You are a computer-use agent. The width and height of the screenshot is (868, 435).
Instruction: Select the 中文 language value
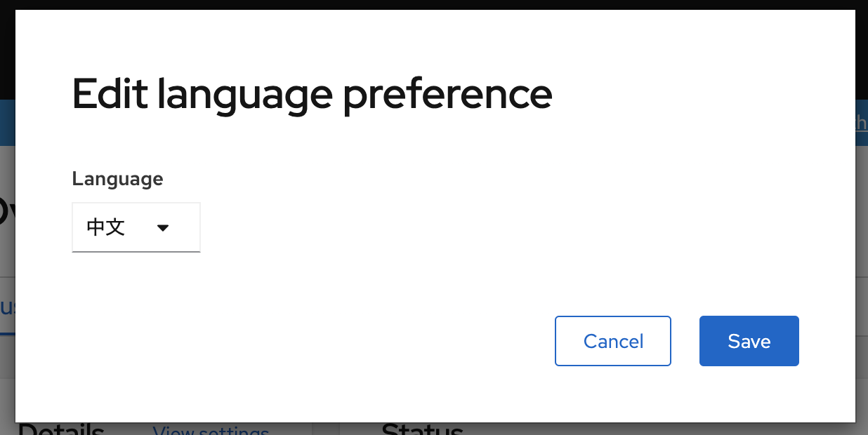(106, 227)
